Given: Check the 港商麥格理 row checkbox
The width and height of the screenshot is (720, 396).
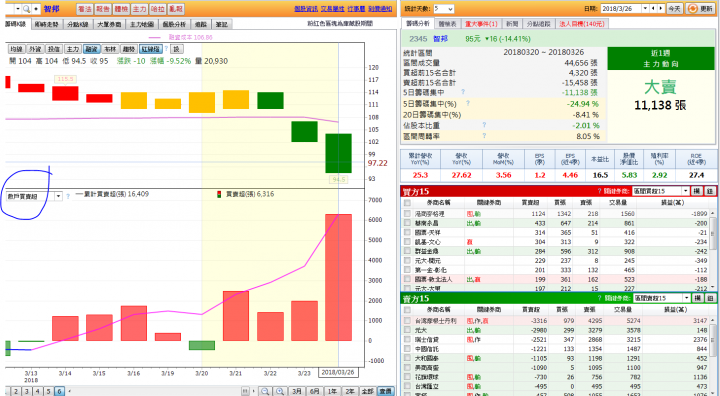Looking at the screenshot, I should coord(407,214).
